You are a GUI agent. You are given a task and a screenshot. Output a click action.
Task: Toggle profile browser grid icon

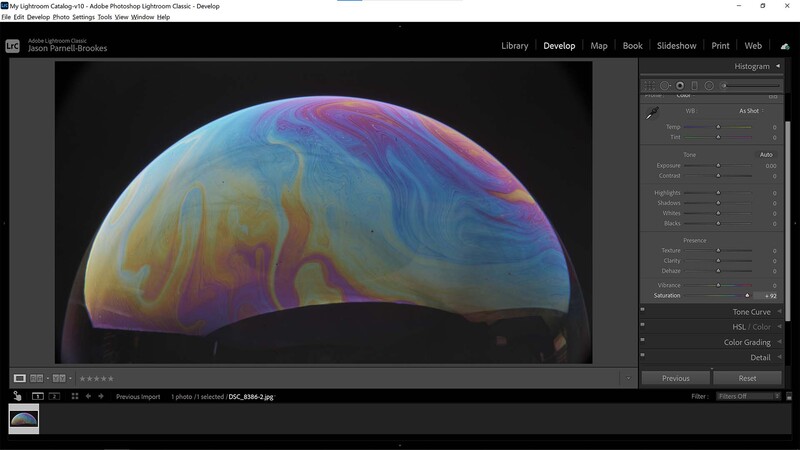coord(773,96)
